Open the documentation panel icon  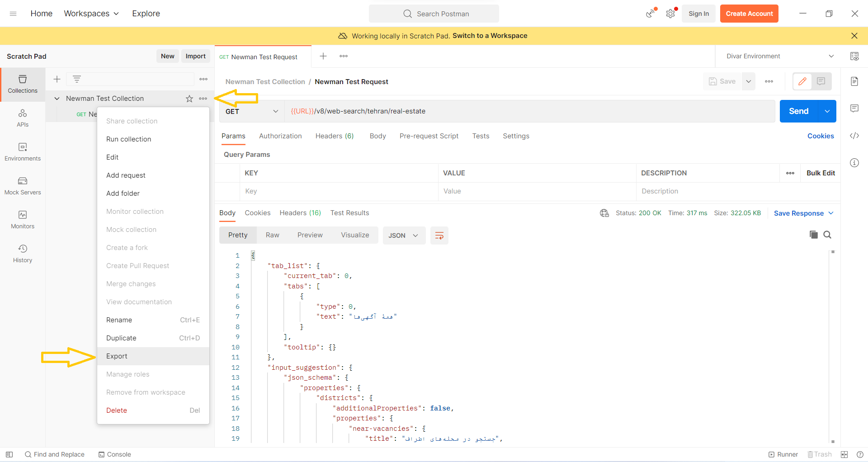(854, 81)
